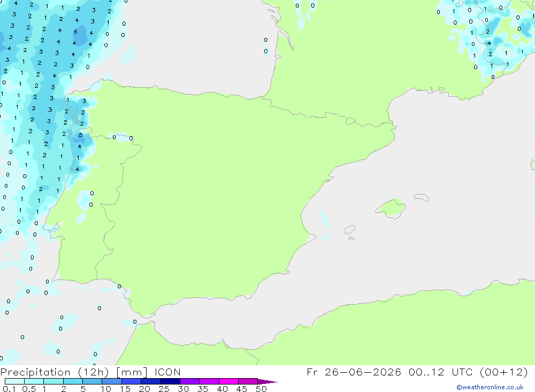The image size is (535, 392).
Task: Select the 5–10 mm blue legend swatch
Action: [92, 381]
